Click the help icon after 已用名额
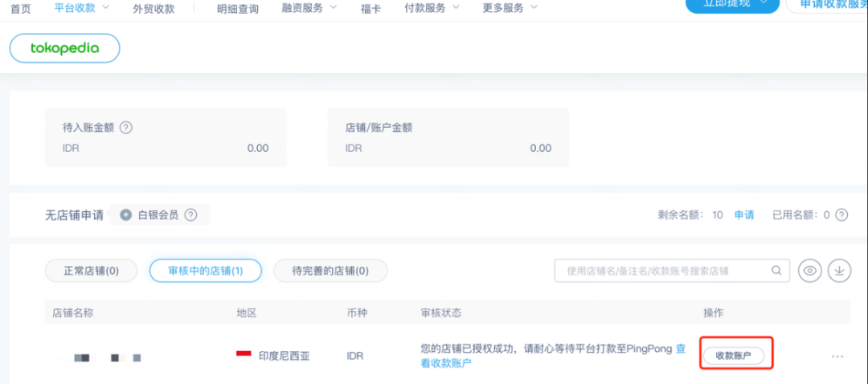868x384 pixels. pyautogui.click(x=841, y=215)
